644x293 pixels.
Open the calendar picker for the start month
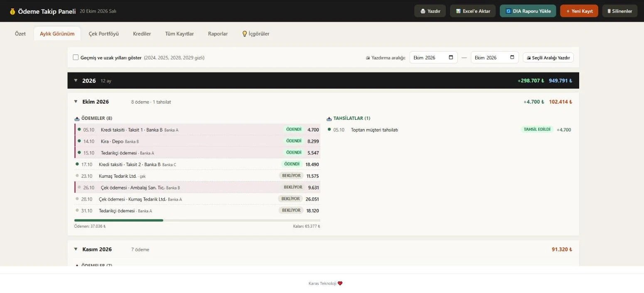coord(451,57)
